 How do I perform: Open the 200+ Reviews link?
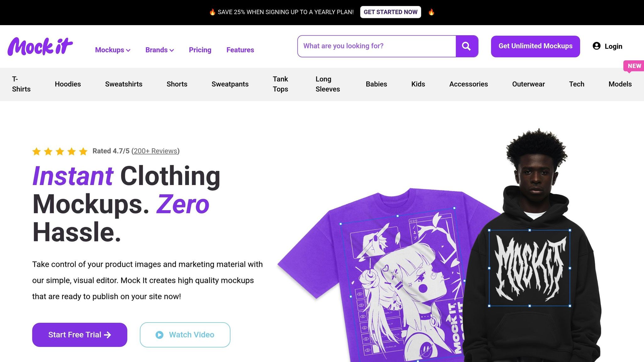155,151
